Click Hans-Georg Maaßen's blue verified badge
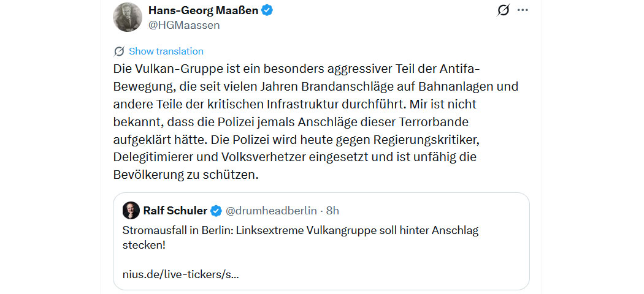The width and height of the screenshot is (644, 294). click(x=268, y=10)
